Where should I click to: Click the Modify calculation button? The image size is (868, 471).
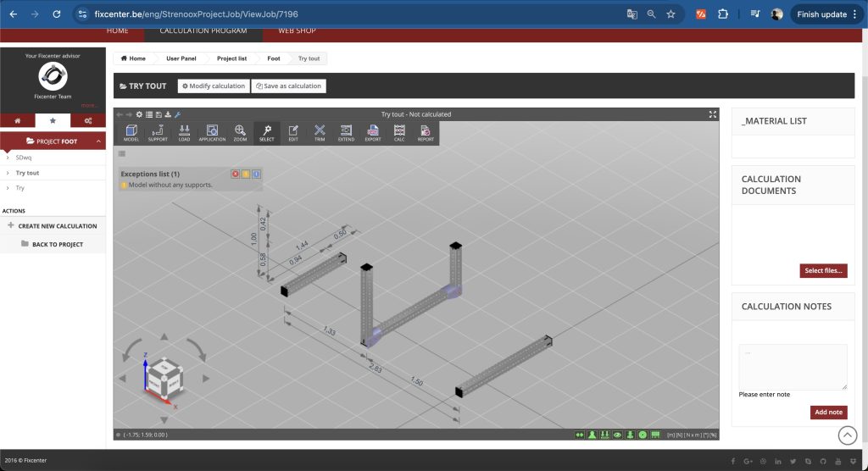213,86
